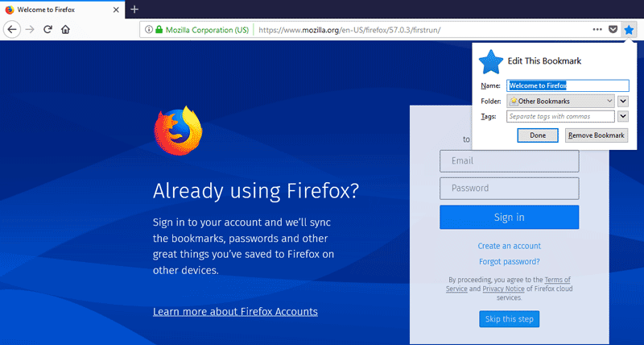This screenshot has width=644, height=345.
Task: Click the Already using Firefox? heading
Action: [x=256, y=191]
